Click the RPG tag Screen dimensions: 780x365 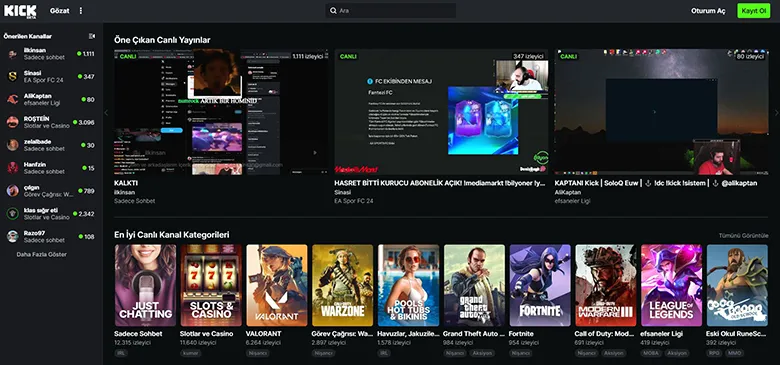tap(715, 353)
